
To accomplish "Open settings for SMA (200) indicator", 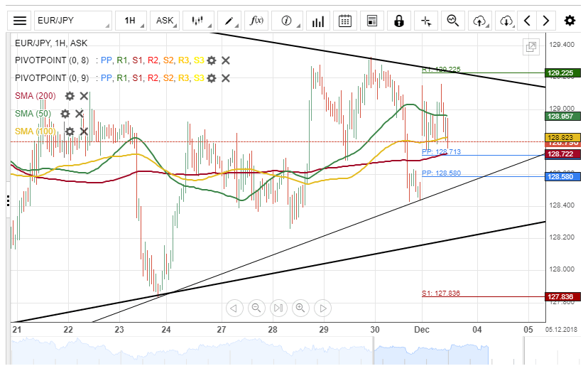I will pyautogui.click(x=70, y=96).
